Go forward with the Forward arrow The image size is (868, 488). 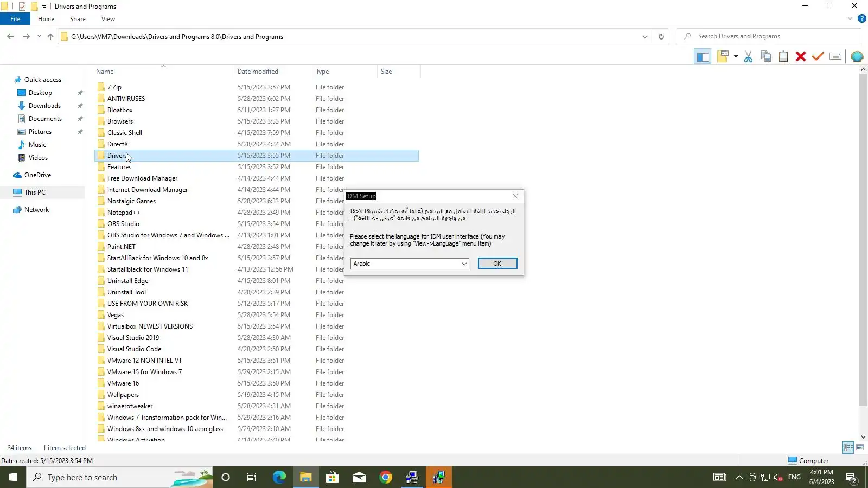[x=26, y=37]
